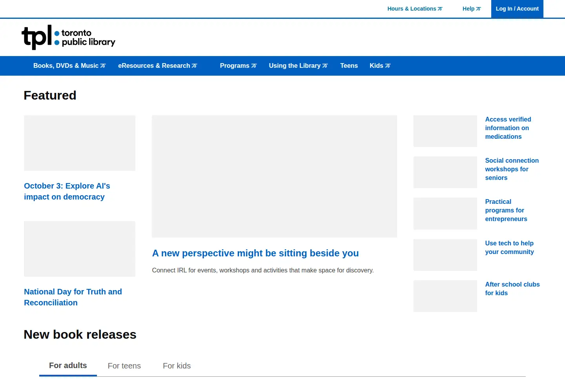The height and width of the screenshot is (392, 565).
Task: Click the New book releases heading
Action: 80,334
